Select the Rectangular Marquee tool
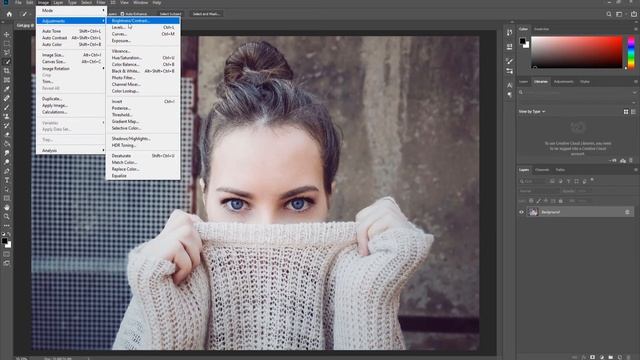Screen dimensions: 640x360 pos(7,44)
